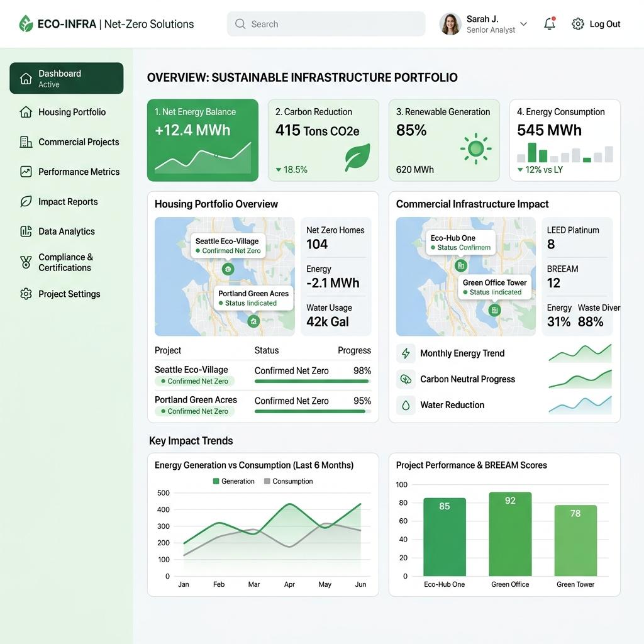Click Sarah J. profile avatar
The height and width of the screenshot is (644, 644).
[x=450, y=24]
